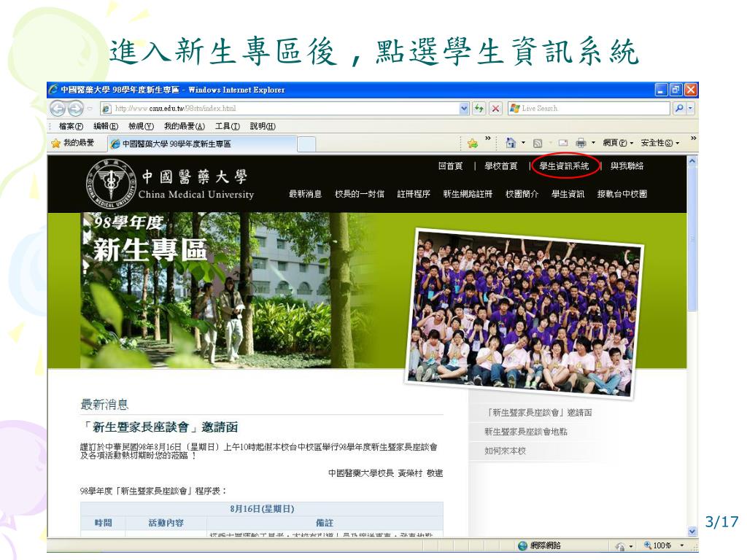Click the Refresh page icon
Viewport: 747px width, 560px height.
(x=479, y=109)
